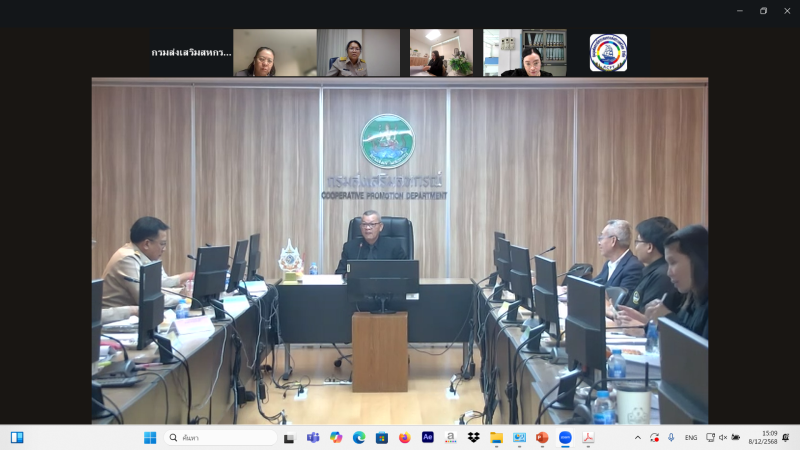Open File Explorer from the taskbar
The height and width of the screenshot is (450, 800).
point(496,437)
